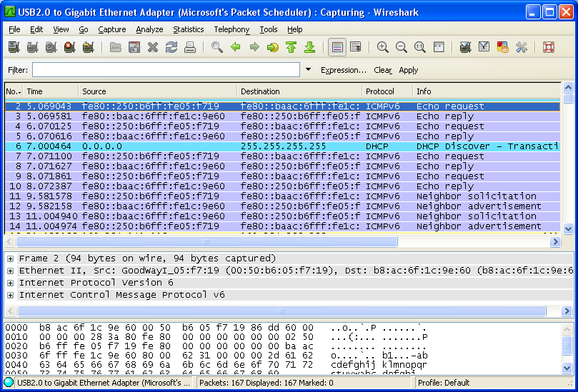The width and height of the screenshot is (578, 392).
Task: Sort by the Info column header
Action: [487, 91]
